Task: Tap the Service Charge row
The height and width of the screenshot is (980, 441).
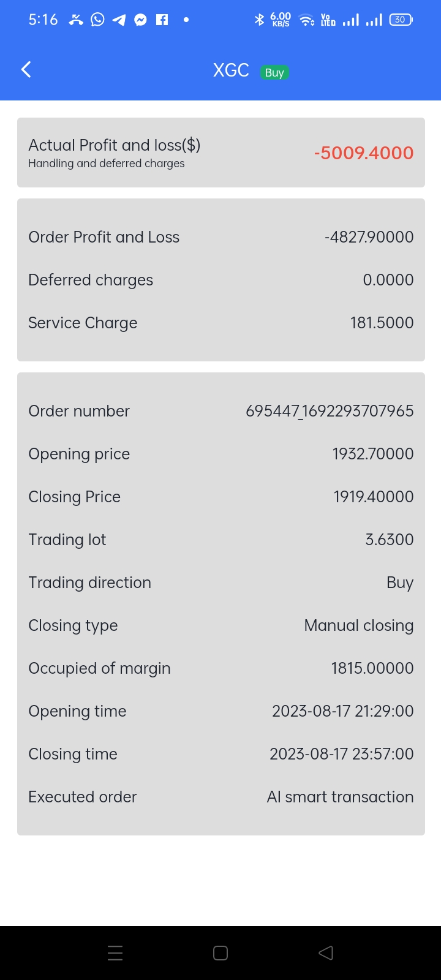Action: [221, 323]
